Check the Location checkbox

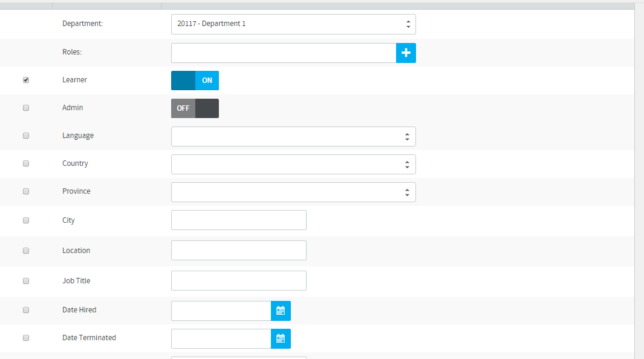click(x=26, y=251)
